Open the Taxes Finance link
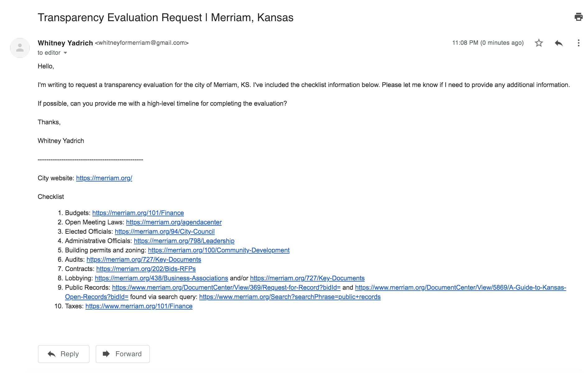Viewport: 588px width, 373px height. point(139,306)
